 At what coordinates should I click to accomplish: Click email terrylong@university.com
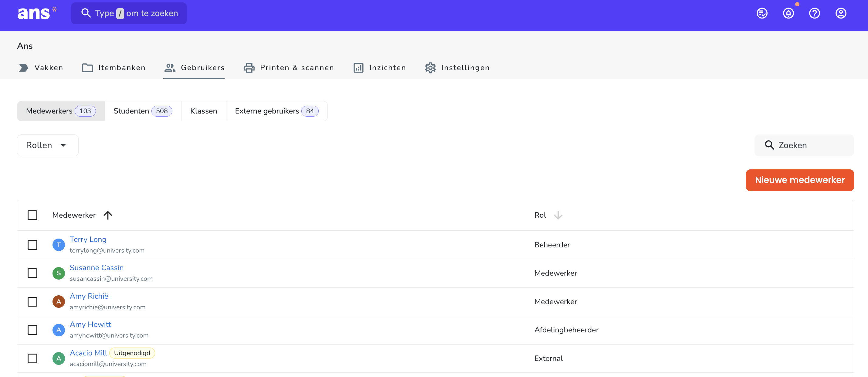pos(107,251)
